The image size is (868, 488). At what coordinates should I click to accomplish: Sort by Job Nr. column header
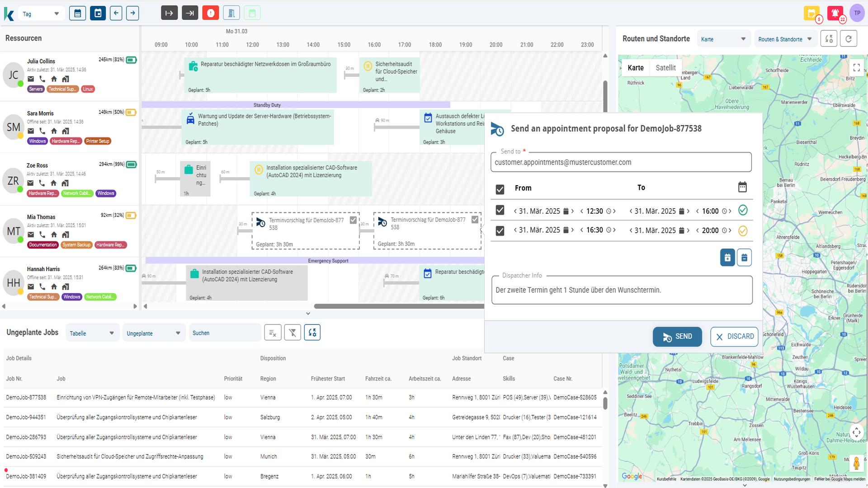tap(14, 379)
